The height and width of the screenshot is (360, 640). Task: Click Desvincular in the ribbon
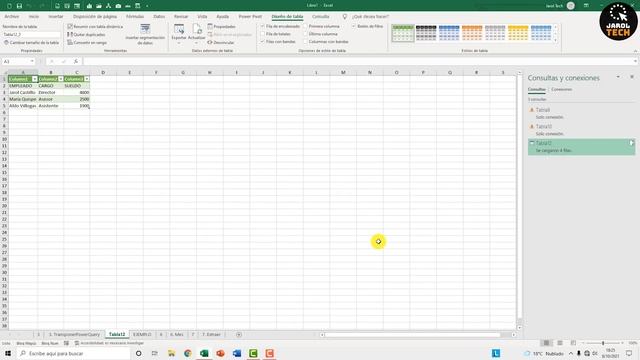(221, 42)
